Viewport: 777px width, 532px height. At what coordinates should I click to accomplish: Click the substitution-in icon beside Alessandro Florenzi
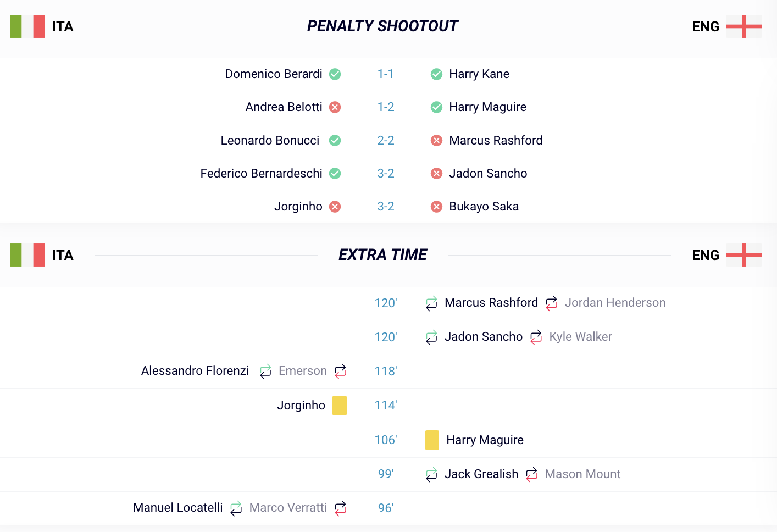[266, 371]
